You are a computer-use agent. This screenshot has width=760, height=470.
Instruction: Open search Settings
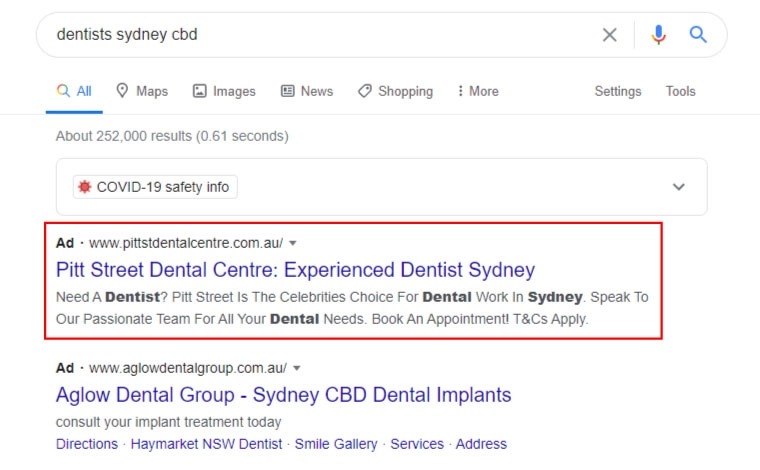coord(617,91)
